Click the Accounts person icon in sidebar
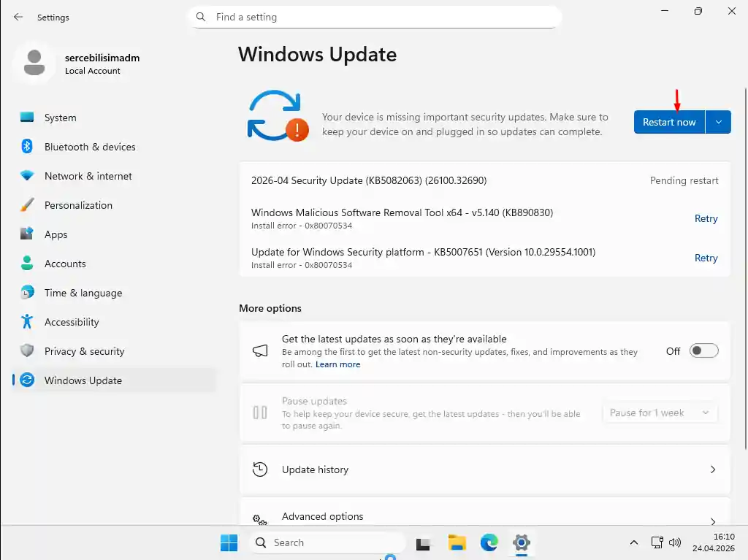The width and height of the screenshot is (748, 560). (x=27, y=264)
